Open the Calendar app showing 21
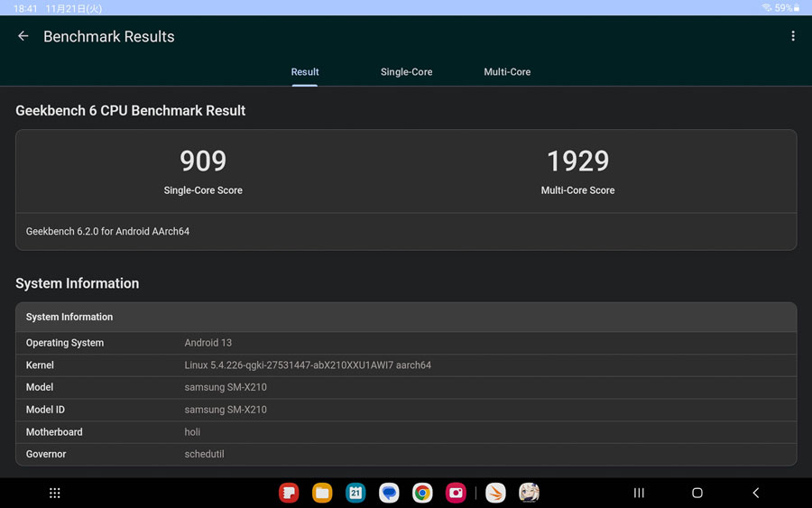The width and height of the screenshot is (812, 508). pos(355,493)
